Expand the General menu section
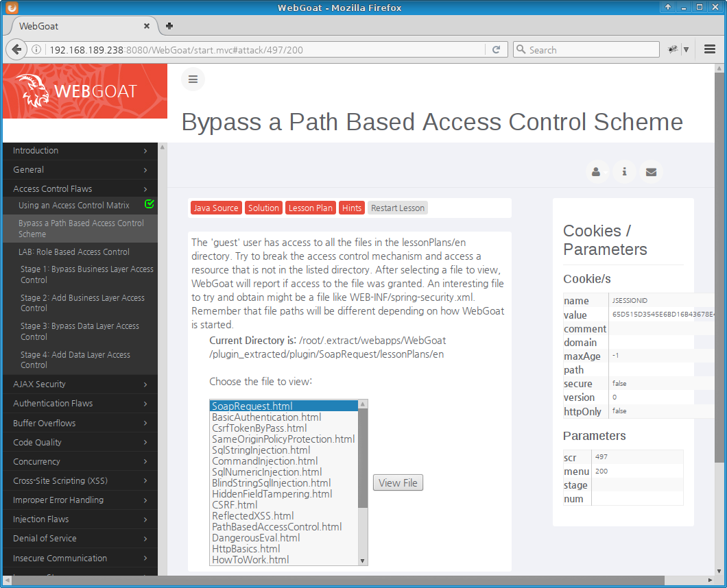Image resolution: width=727 pixels, height=588 pixels. click(80, 169)
